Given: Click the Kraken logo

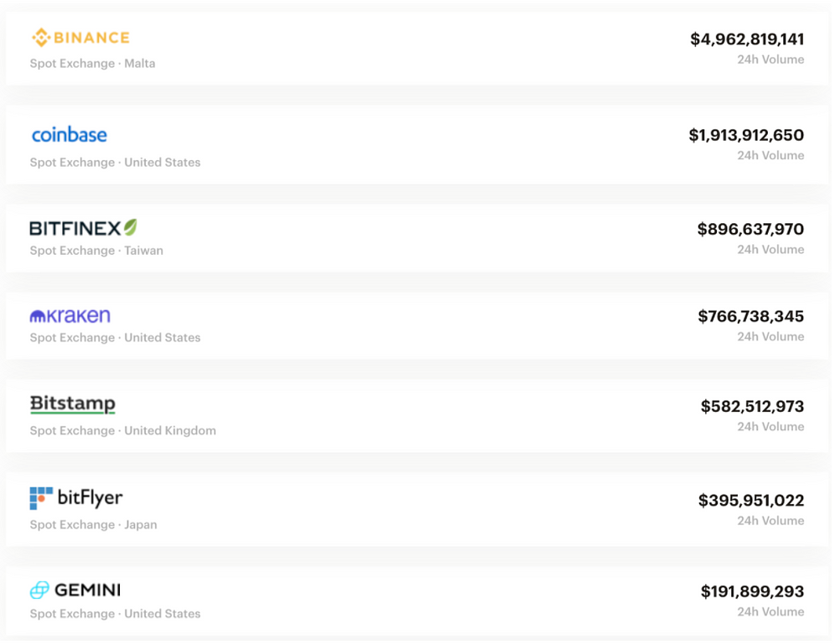Looking at the screenshot, I should [x=70, y=316].
